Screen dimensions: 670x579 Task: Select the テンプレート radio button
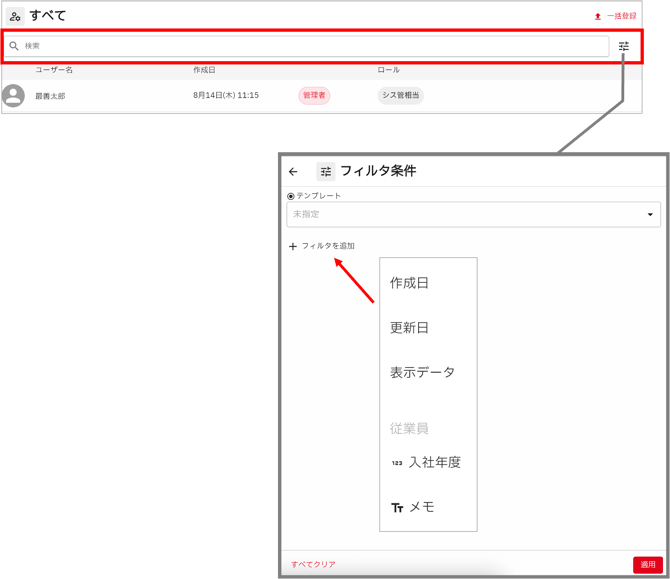coord(291,196)
